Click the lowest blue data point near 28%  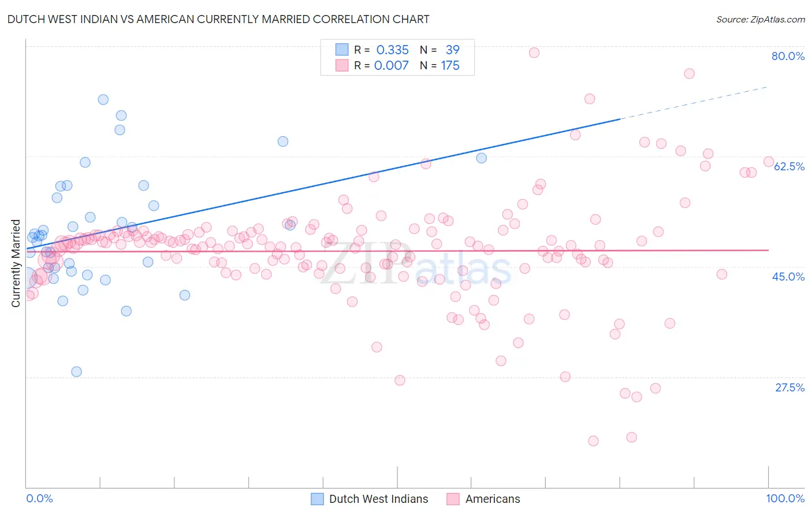(76, 371)
